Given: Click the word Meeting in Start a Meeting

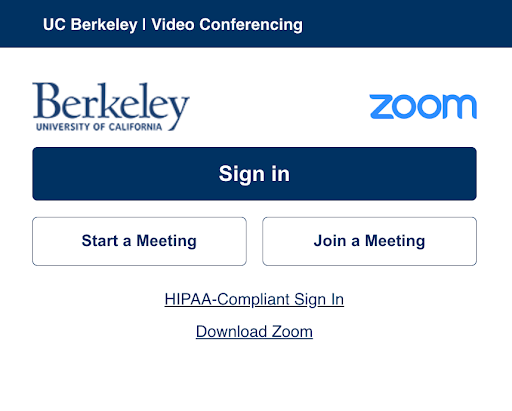Looking at the screenshot, I should click(x=166, y=241).
